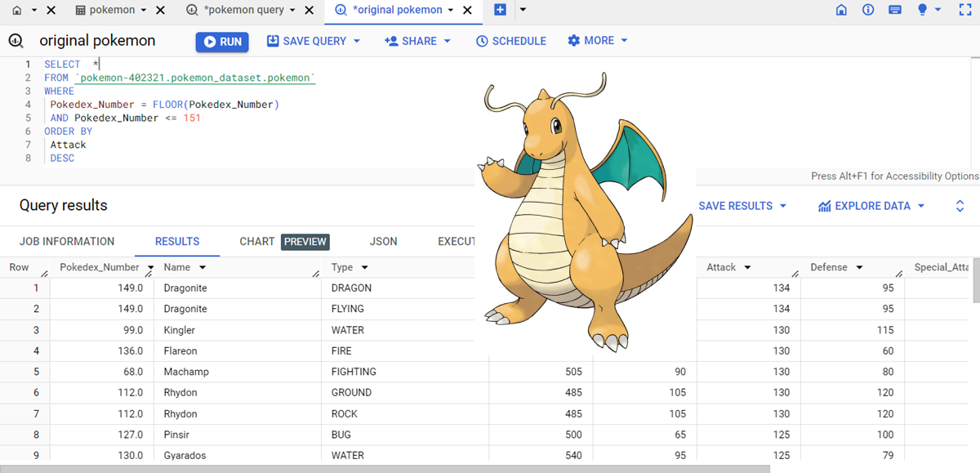Open the home tab icon

pos(16,11)
